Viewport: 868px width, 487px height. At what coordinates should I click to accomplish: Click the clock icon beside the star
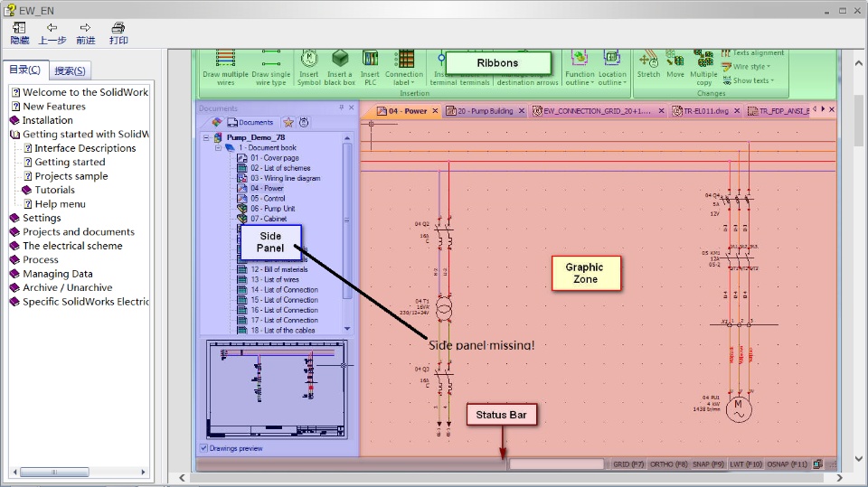[304, 122]
